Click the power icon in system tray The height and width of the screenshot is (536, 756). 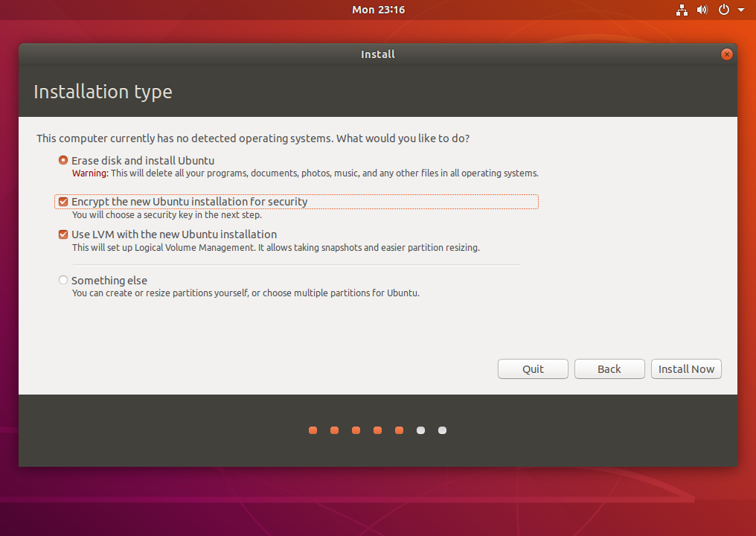723,10
